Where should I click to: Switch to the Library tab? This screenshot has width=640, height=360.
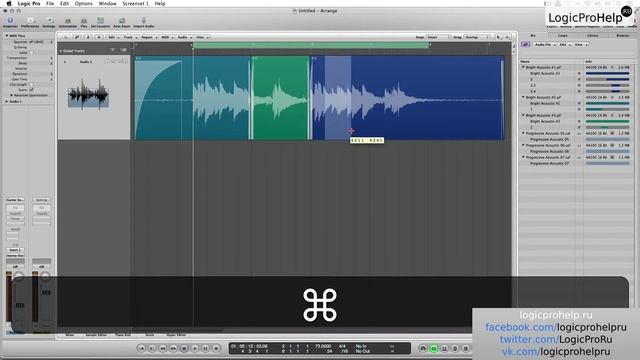[593, 36]
